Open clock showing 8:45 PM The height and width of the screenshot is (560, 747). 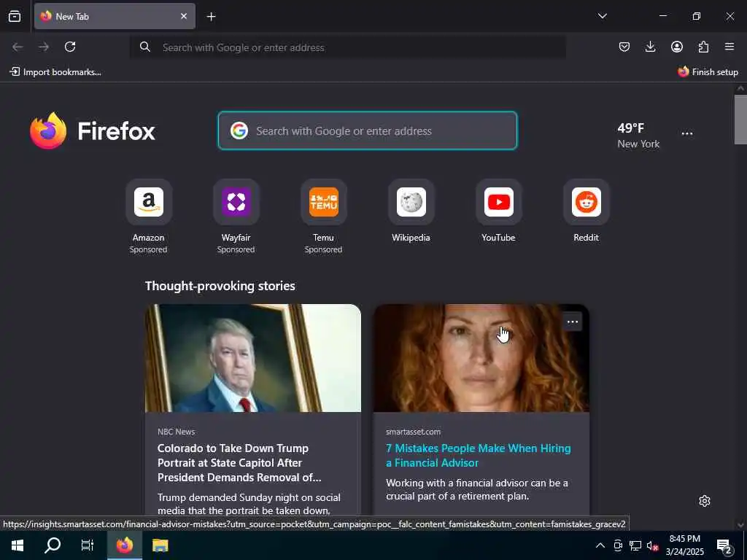[684, 545]
